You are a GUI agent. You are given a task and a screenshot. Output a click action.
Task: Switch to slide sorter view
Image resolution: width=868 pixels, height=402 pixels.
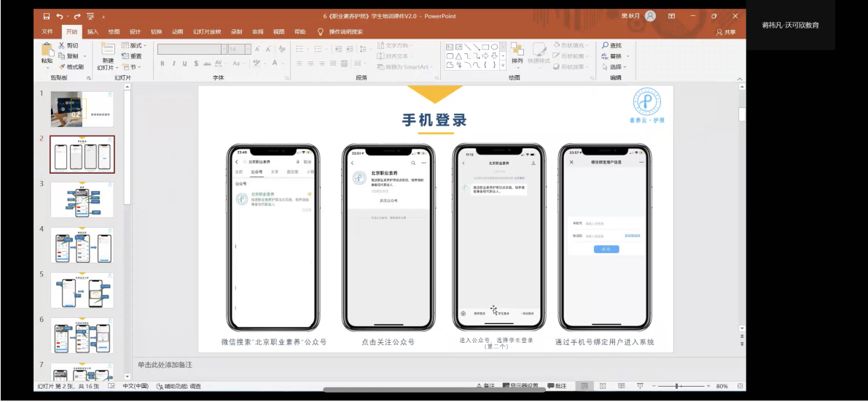tap(602, 386)
